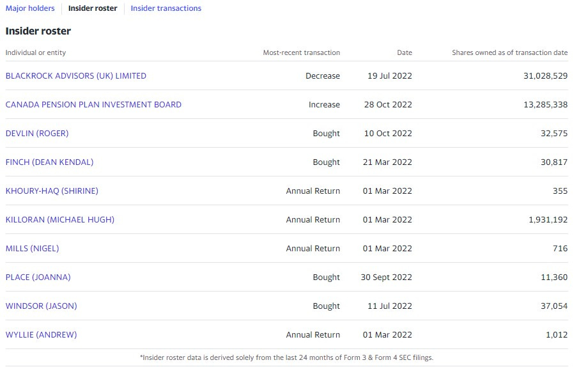Click the date 10 Oct 2022

tap(388, 133)
